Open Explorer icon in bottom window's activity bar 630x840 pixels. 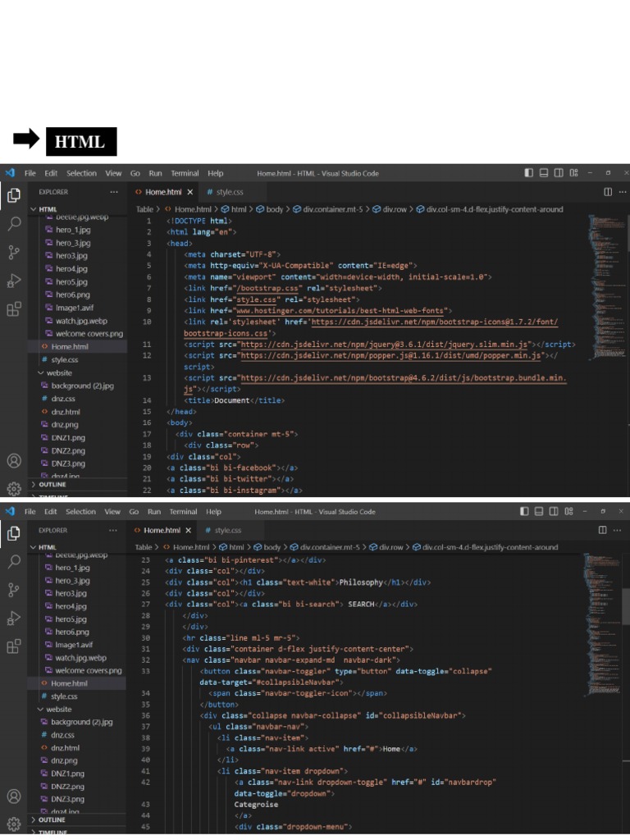(x=14, y=533)
